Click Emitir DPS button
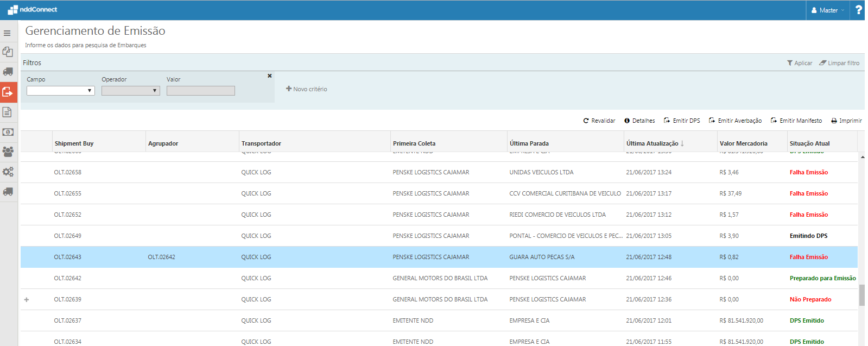Screen dimensions: 868x346 (x=682, y=121)
